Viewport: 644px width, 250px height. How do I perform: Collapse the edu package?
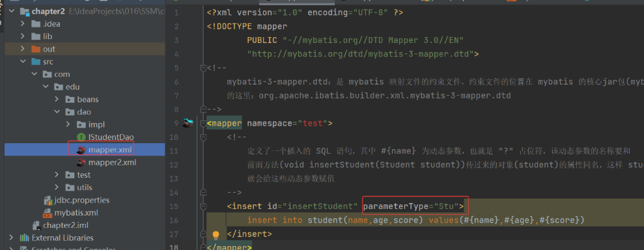[46, 87]
